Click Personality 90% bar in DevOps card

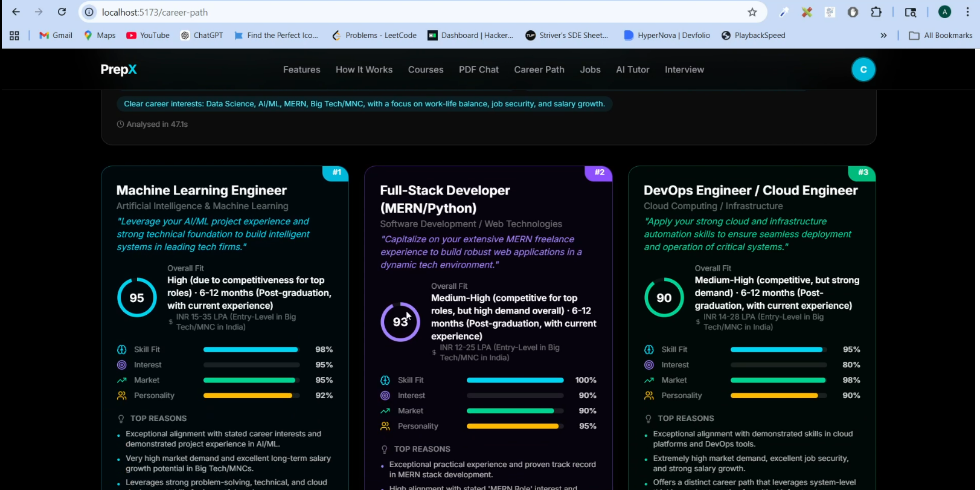pos(779,396)
